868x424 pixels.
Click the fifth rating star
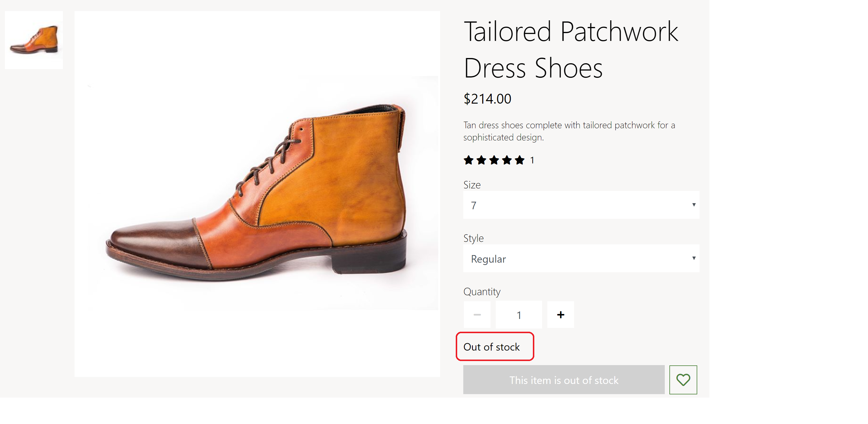(x=520, y=160)
